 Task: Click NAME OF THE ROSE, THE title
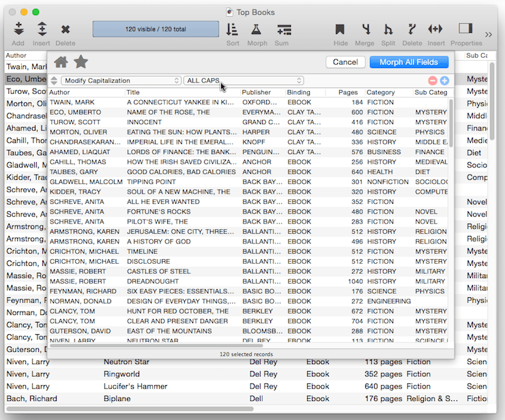168,112
